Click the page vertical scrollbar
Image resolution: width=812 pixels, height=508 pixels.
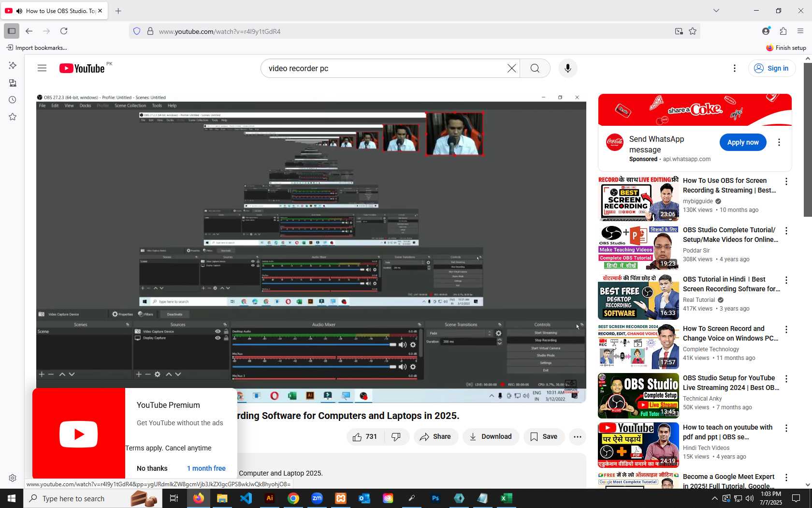pyautogui.click(x=808, y=140)
